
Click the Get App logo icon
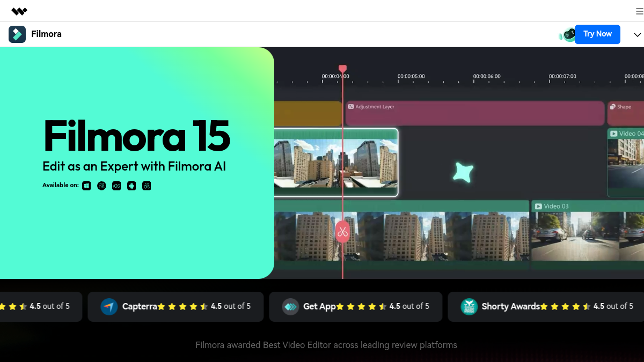(290, 307)
